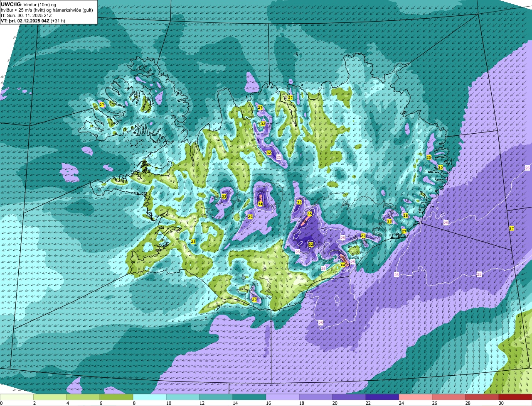The height and width of the screenshot is (406, 532).
Task: Select legend scale value 16
Action: point(268,403)
